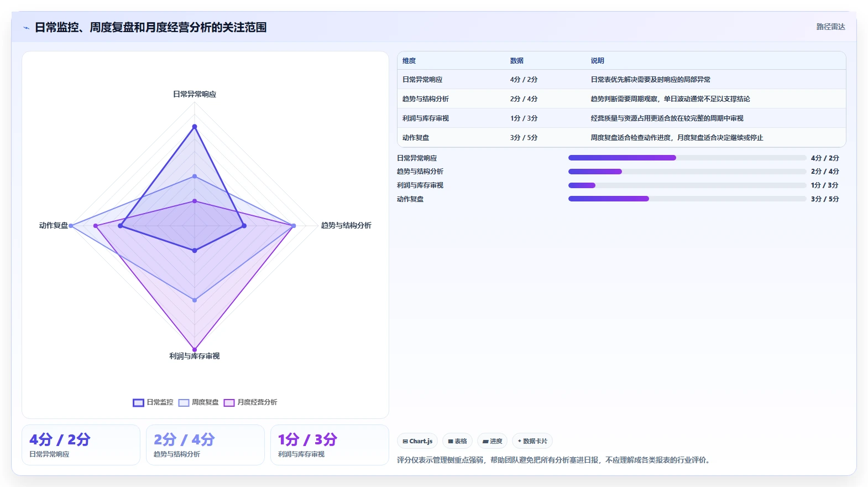Toggle the 月度经营分析 legend series
This screenshot has height=487, width=868.
point(250,402)
